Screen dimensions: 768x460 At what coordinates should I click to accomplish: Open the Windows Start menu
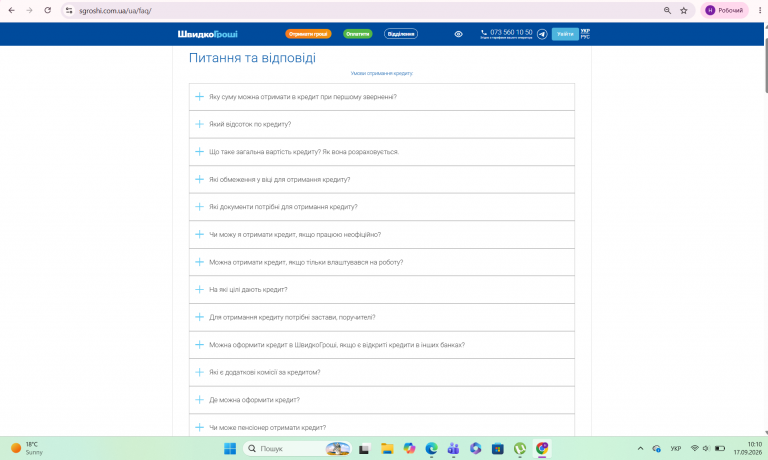(x=230, y=448)
